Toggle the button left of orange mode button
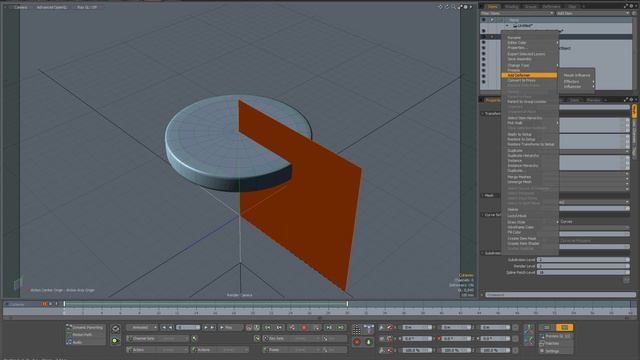 [547, 327]
